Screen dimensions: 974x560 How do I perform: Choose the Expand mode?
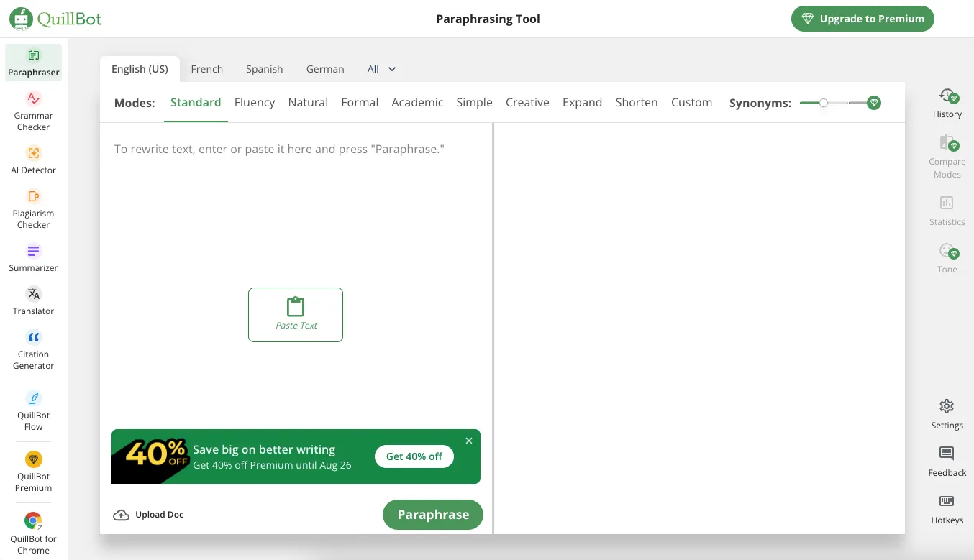(582, 102)
